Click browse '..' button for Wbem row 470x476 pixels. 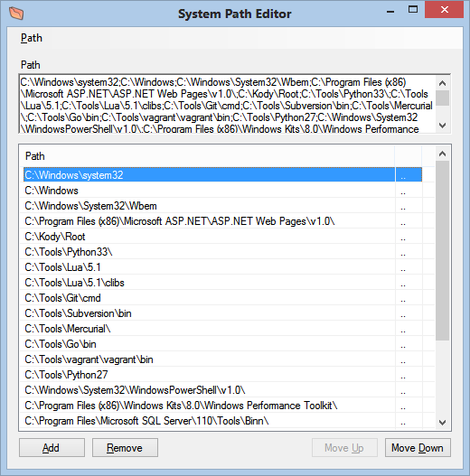[x=409, y=206]
